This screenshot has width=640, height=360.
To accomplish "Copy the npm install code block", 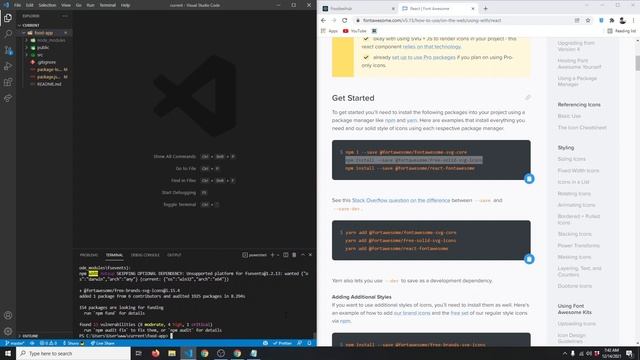I will pyautogui.click(x=529, y=179).
